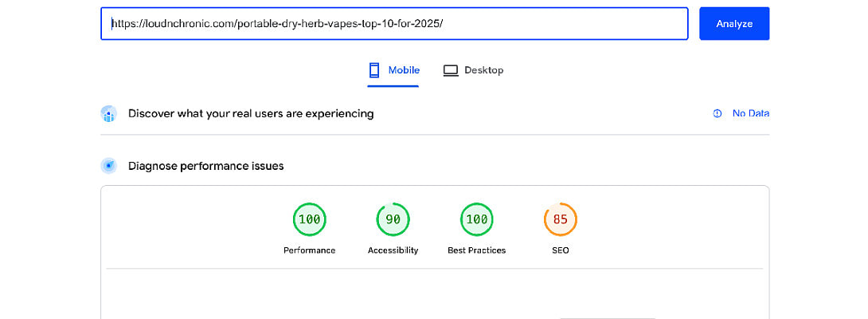Image resolution: width=868 pixels, height=319 pixels.
Task: Click the real users experience icon
Action: (109, 113)
